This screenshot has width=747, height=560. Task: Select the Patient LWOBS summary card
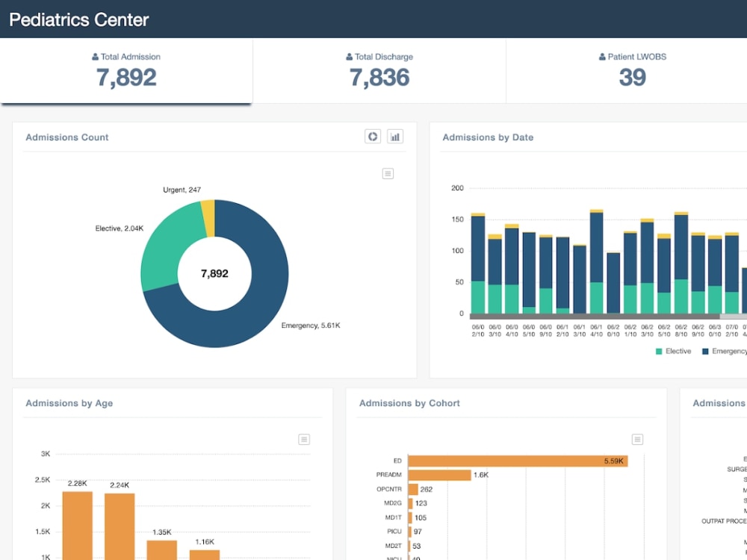[633, 71]
